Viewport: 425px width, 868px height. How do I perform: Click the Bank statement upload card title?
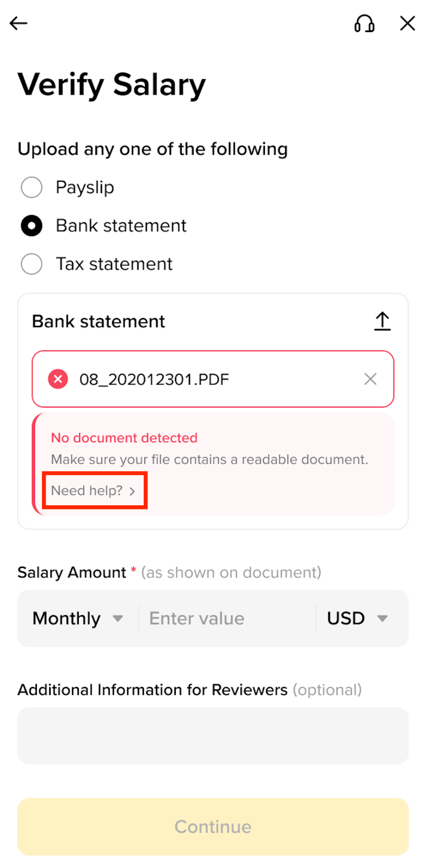pyautogui.click(x=98, y=321)
